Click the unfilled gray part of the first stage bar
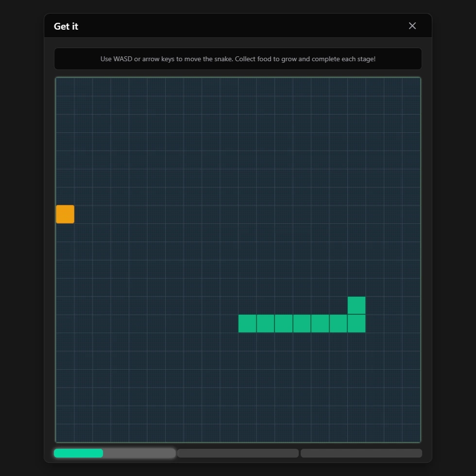Screen dimensions: 476x476 coord(139,453)
